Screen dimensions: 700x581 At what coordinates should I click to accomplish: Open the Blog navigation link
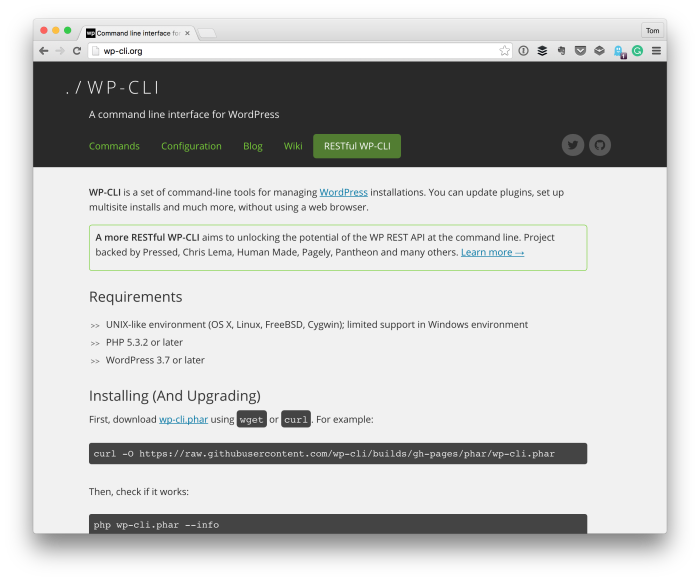pyautogui.click(x=253, y=146)
